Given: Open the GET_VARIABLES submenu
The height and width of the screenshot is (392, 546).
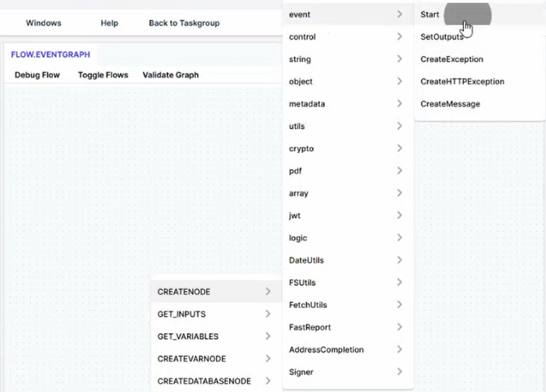Looking at the screenshot, I should (217, 336).
